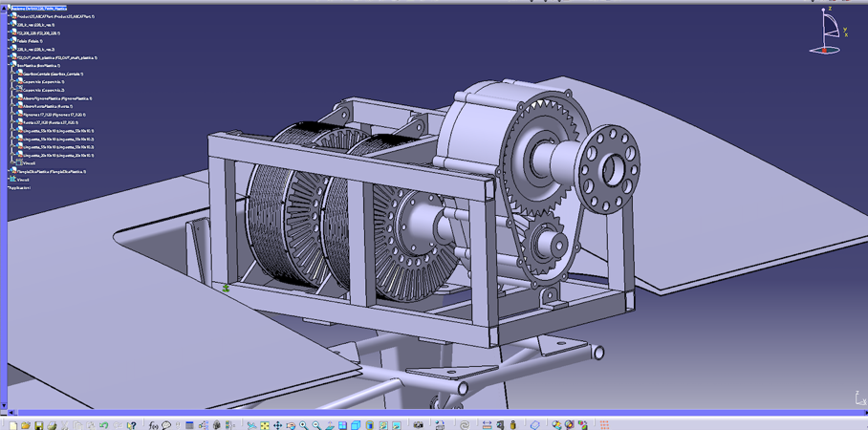This screenshot has height=430, width=868.
Task: Open the Formula f(x) tool
Action: (153, 425)
